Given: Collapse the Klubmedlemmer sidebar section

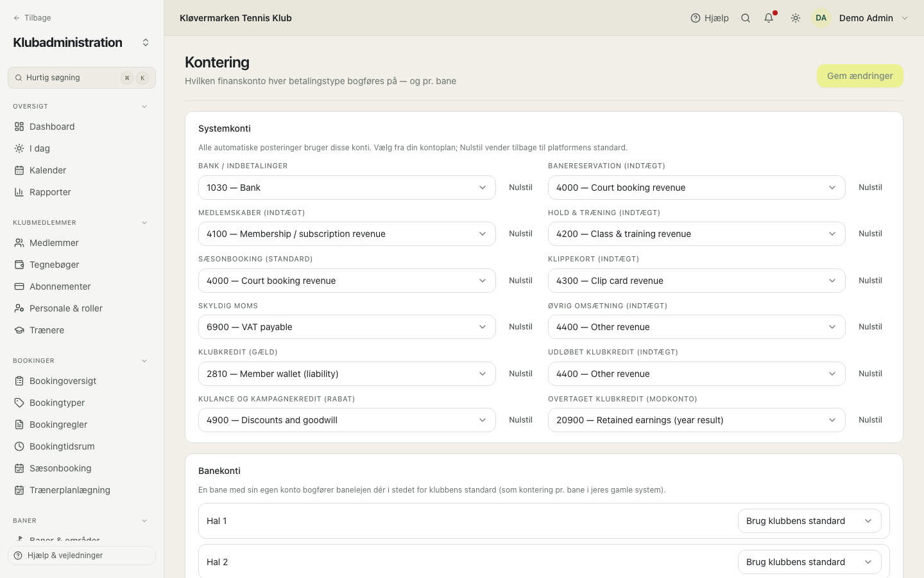Looking at the screenshot, I should 144,223.
